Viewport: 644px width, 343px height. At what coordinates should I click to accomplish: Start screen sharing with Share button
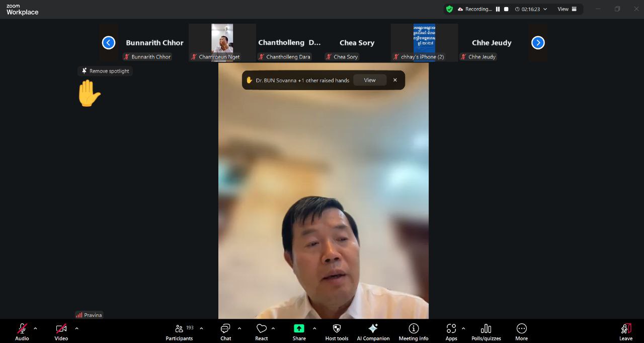299,332
